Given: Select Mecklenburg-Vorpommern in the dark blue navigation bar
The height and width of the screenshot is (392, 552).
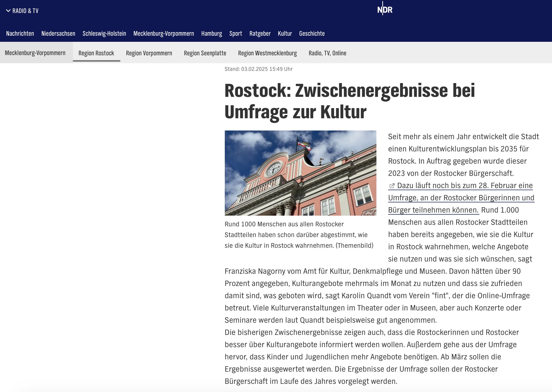Looking at the screenshot, I should click(x=164, y=33).
